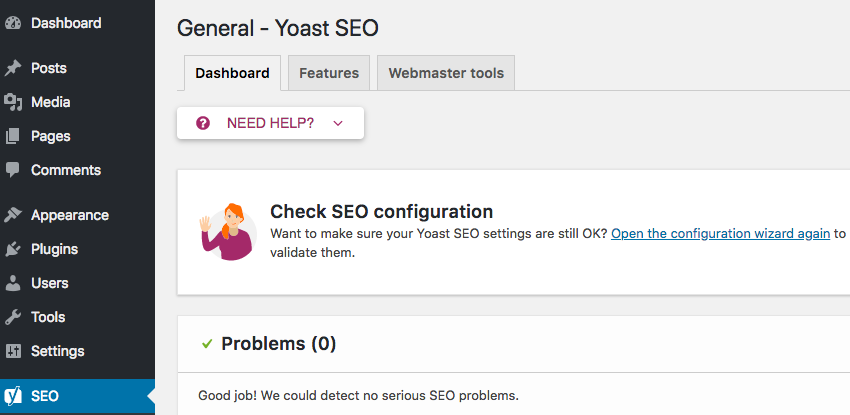
Task: Click the Plugins plug icon
Action: 12,249
